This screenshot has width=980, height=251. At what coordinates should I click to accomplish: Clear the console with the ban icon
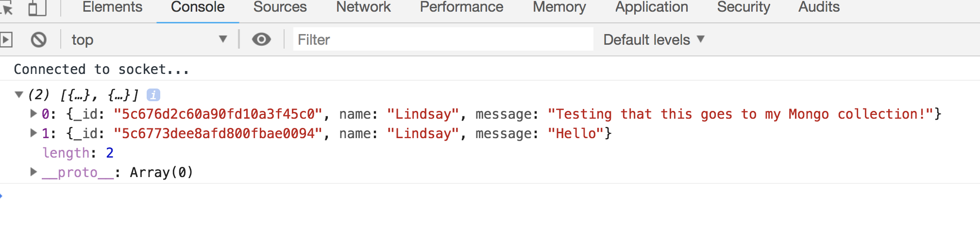(39, 39)
